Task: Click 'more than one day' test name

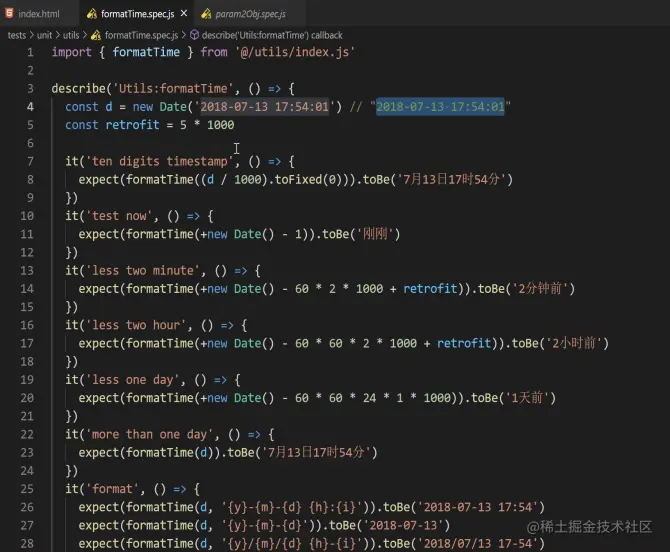Action: (149, 435)
